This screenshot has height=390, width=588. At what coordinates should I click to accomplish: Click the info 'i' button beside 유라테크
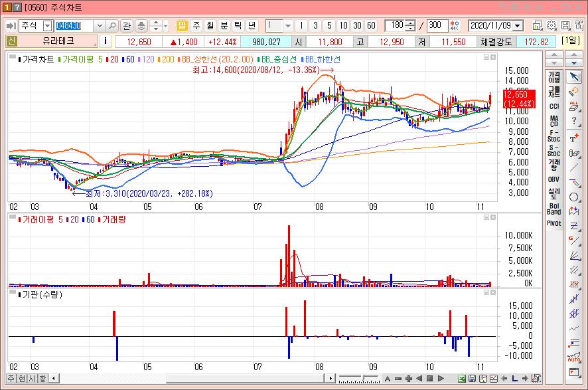pyautogui.click(x=106, y=41)
